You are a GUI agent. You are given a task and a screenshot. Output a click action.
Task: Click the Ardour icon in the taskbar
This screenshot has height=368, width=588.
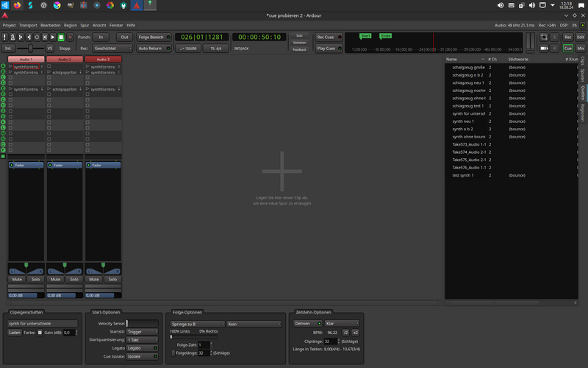(137, 5)
